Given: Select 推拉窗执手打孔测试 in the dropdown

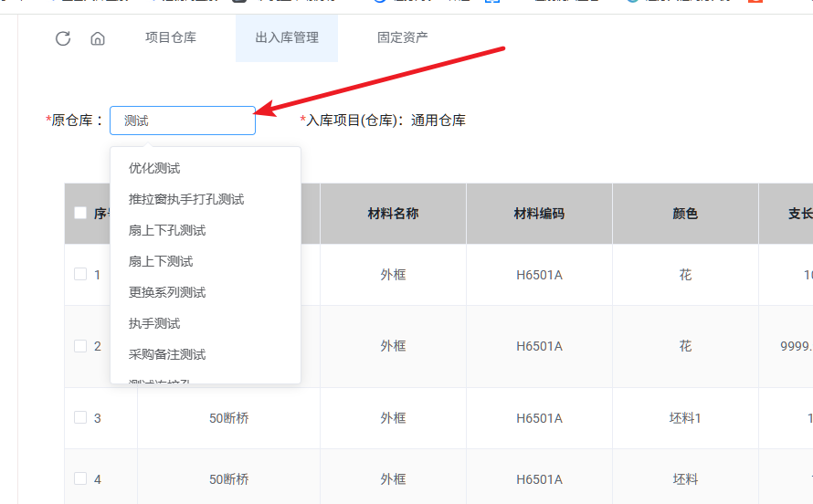Looking at the screenshot, I should click(x=186, y=199).
